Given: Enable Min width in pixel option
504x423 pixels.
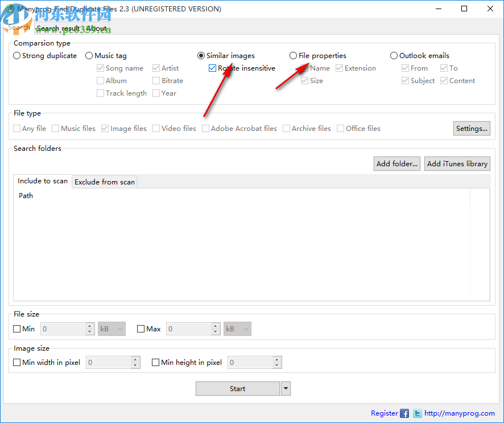Looking at the screenshot, I should pos(16,362).
